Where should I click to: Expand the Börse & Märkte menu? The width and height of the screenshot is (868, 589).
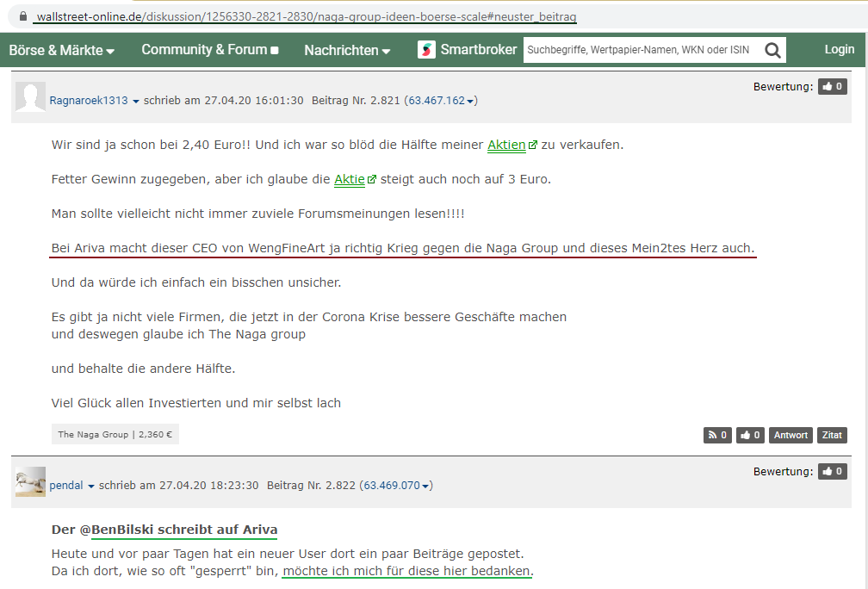pos(61,50)
